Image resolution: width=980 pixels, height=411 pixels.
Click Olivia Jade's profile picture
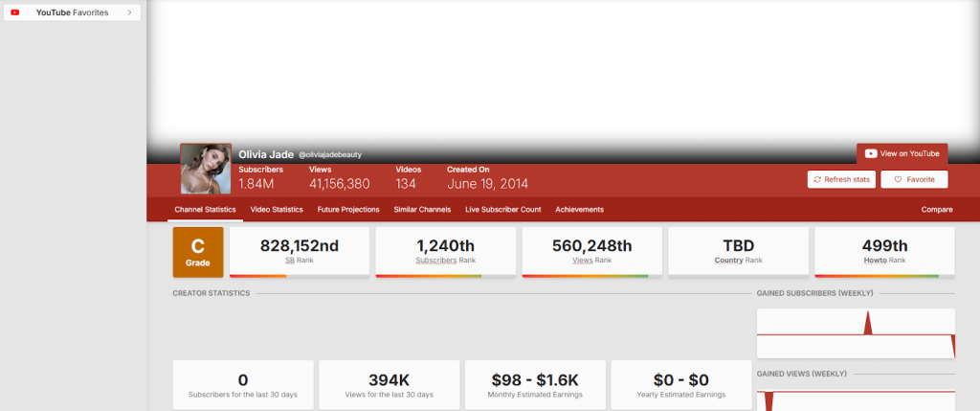coord(206,169)
